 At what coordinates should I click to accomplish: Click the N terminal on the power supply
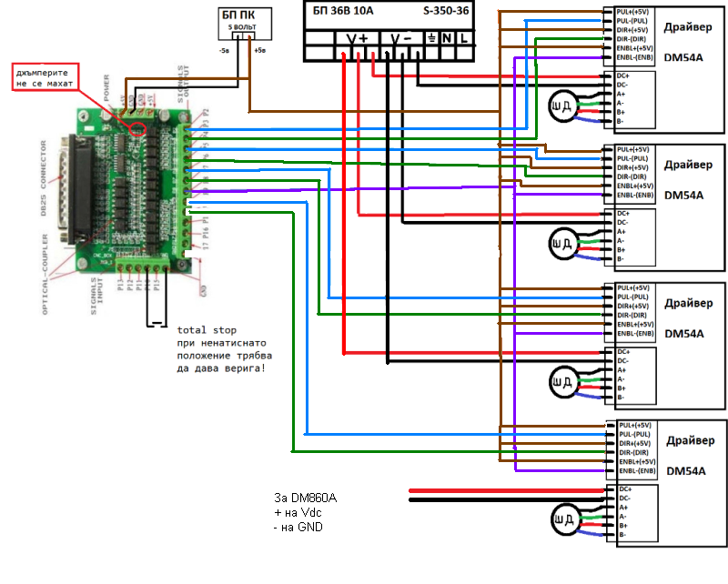(447, 39)
